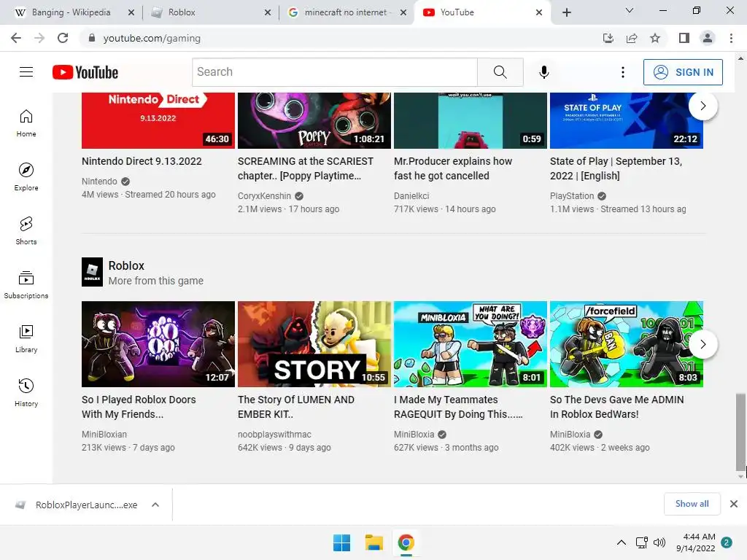
Task: Open Windows Start menu
Action: pos(341,542)
